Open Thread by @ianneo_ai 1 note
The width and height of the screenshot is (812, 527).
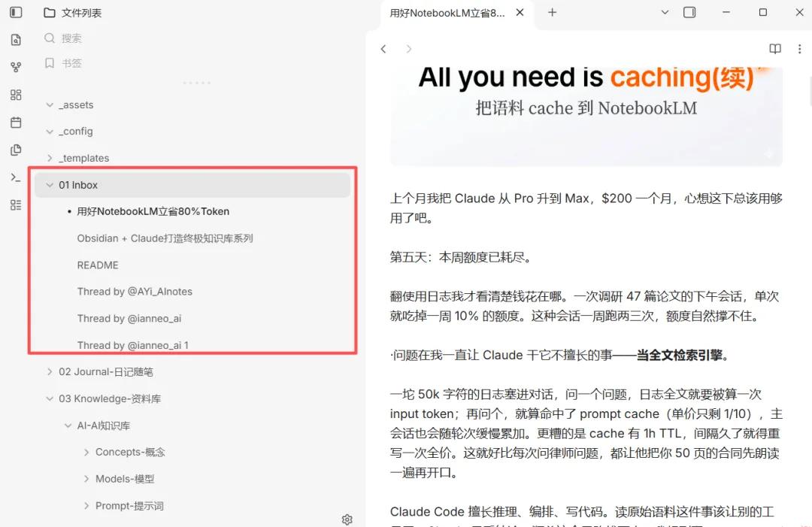132,345
